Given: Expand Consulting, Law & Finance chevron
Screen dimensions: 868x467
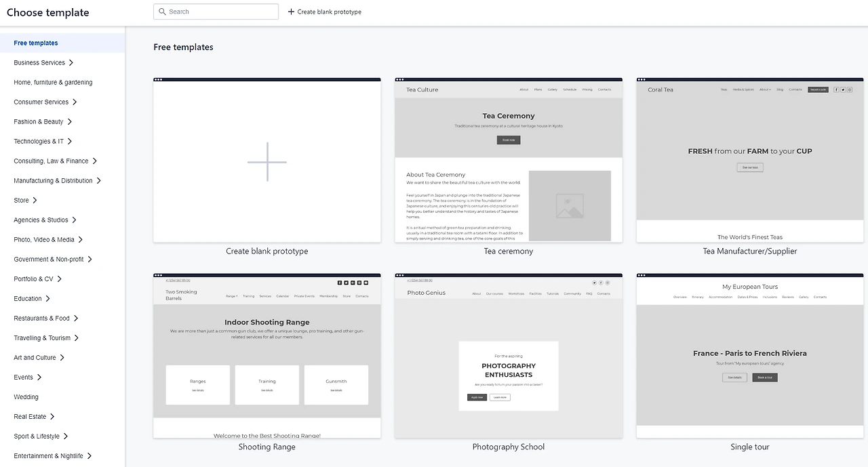Looking at the screenshot, I should click(x=95, y=161).
